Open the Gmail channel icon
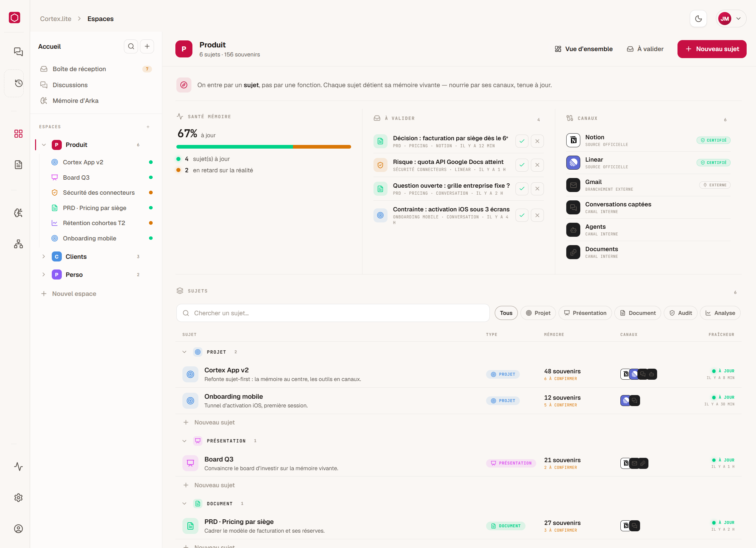The width and height of the screenshot is (756, 548). point(573,185)
